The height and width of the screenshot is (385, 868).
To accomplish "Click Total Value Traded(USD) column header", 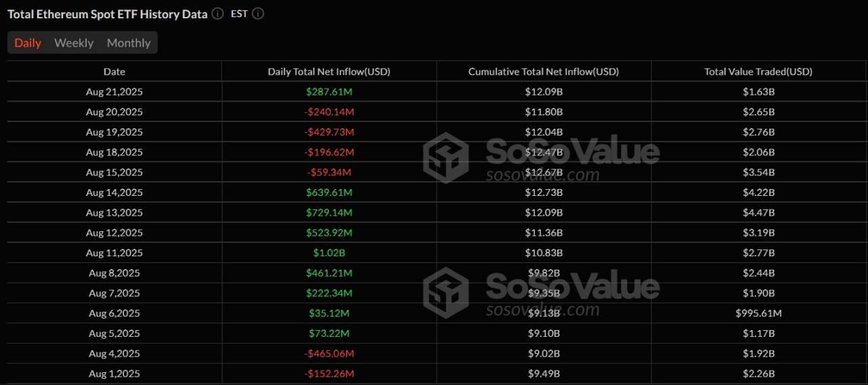I will (x=758, y=71).
